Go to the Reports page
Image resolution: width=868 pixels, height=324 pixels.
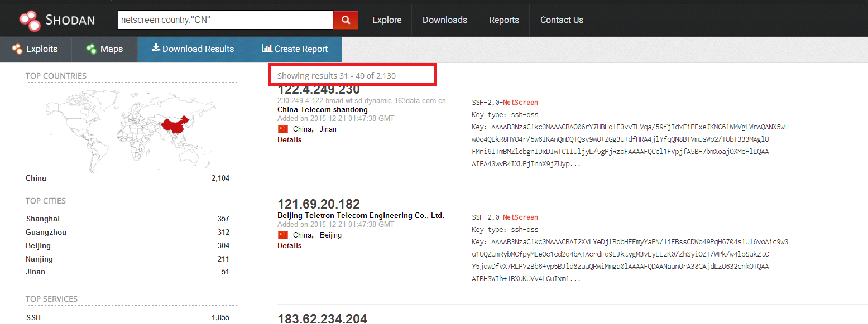point(503,20)
